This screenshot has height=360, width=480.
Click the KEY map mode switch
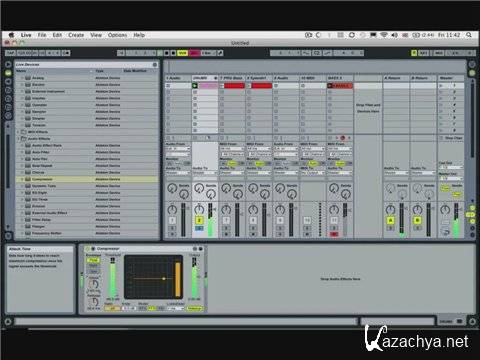(423, 53)
